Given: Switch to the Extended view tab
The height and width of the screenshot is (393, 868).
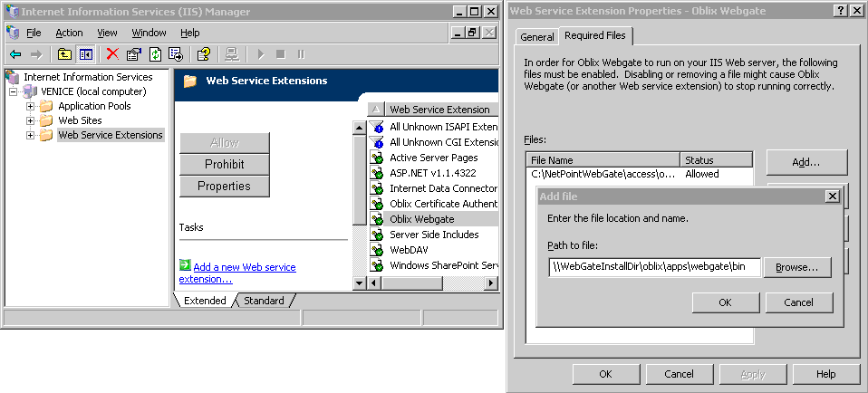Looking at the screenshot, I should tap(204, 301).
